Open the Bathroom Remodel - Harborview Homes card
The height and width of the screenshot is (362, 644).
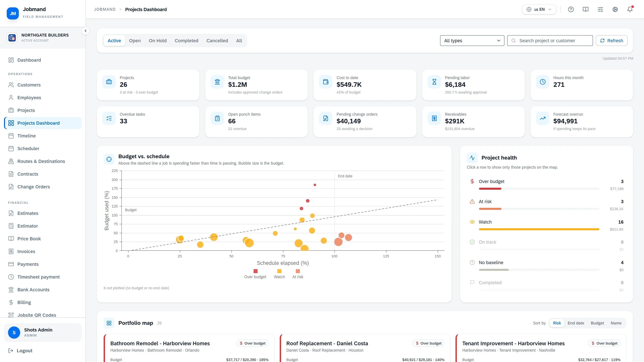tap(189, 348)
